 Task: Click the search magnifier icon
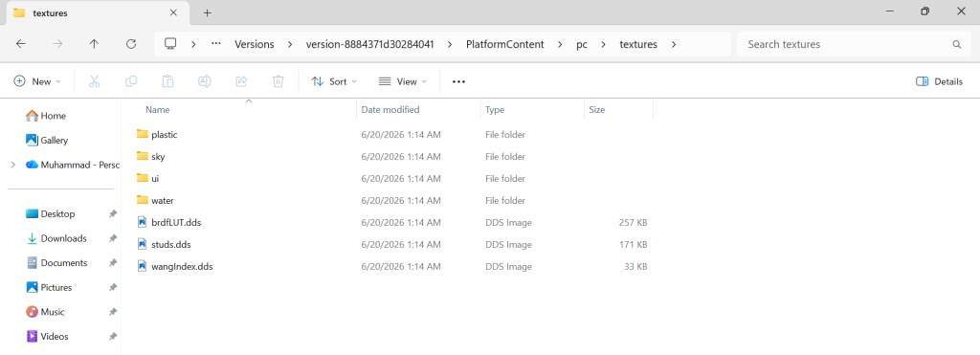(956, 44)
